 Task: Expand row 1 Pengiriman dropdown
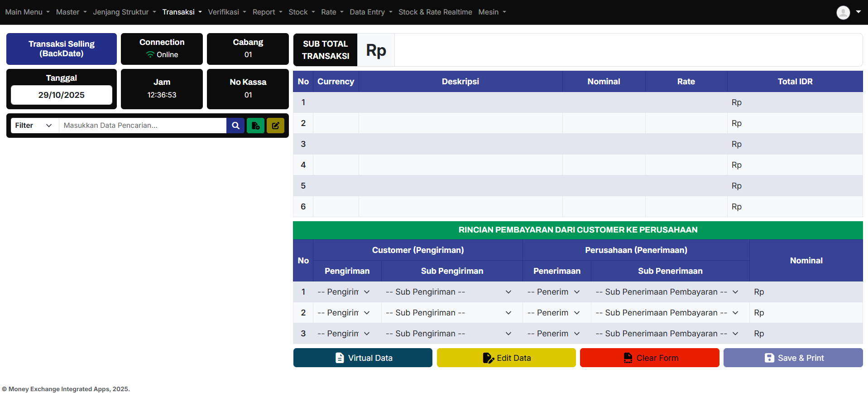(x=344, y=292)
